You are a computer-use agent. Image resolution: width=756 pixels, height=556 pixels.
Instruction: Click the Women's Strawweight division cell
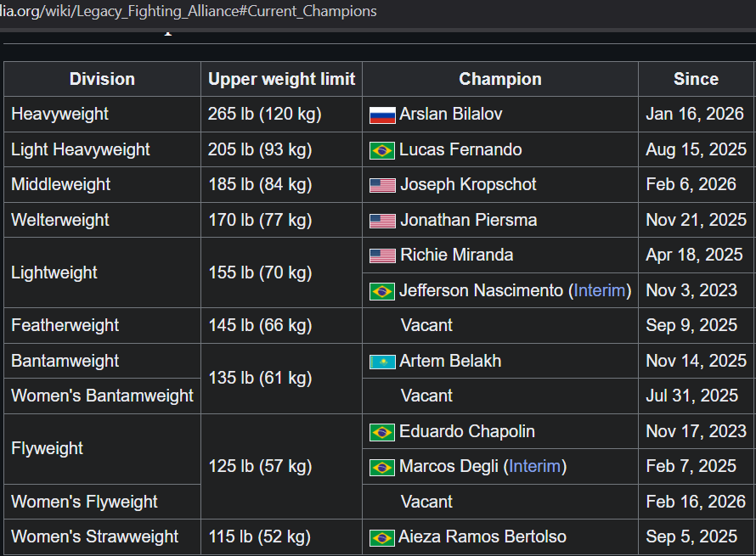coord(95,536)
